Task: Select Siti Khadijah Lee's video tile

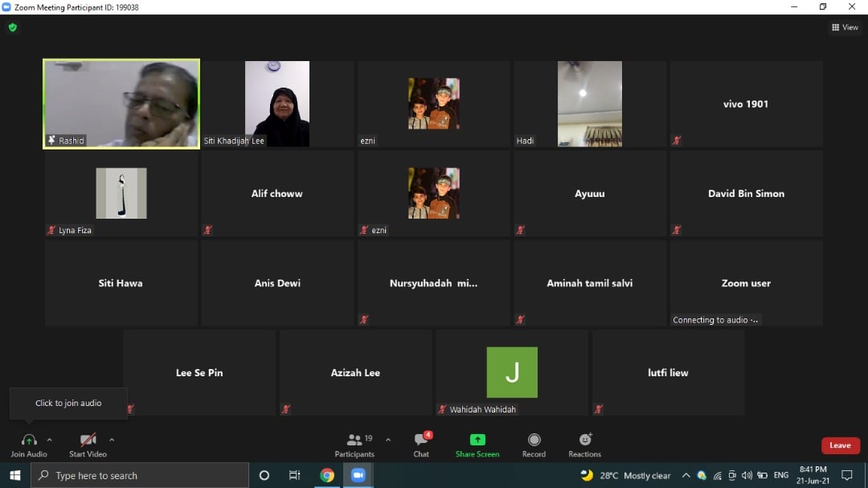Action: coord(277,104)
